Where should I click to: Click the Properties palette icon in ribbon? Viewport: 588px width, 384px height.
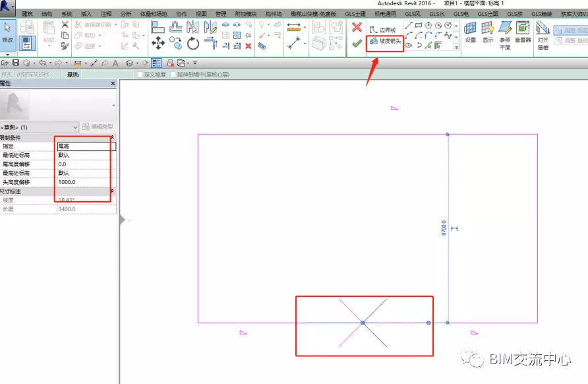[27, 44]
